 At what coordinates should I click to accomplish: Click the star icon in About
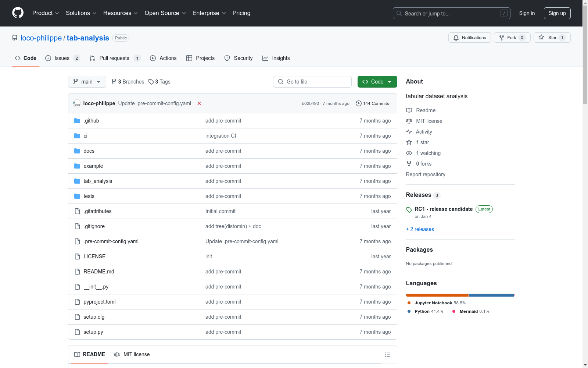click(409, 142)
